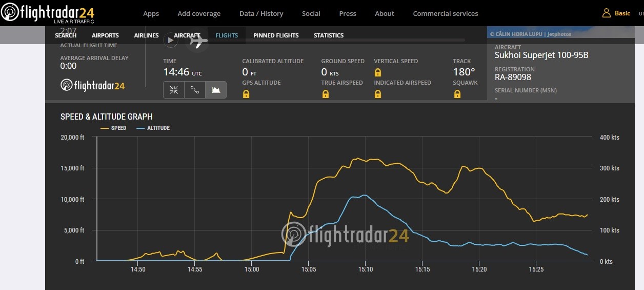The height and width of the screenshot is (290, 644).
Task: Open the About menu
Action: (385, 13)
